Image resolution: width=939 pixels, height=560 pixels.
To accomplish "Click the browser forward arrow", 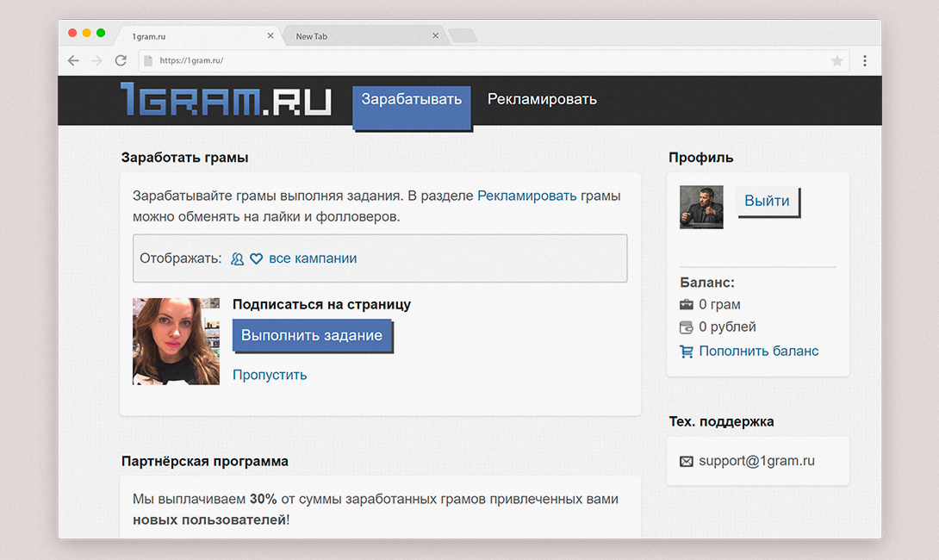I will (96, 60).
